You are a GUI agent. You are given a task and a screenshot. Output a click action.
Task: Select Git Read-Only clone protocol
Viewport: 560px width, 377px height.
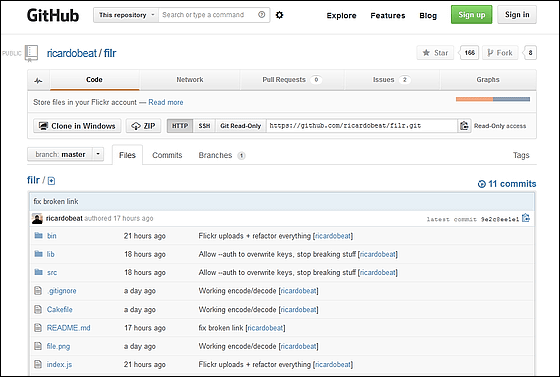pyautogui.click(x=241, y=126)
